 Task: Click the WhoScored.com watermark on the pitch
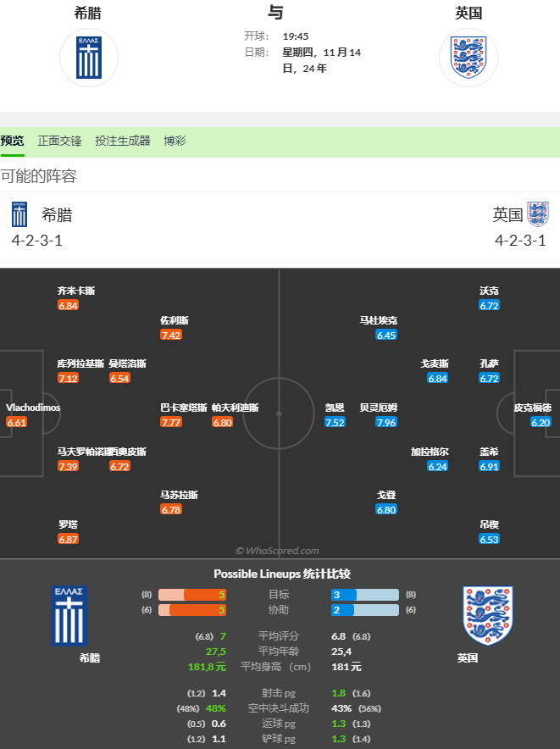pyautogui.click(x=277, y=551)
